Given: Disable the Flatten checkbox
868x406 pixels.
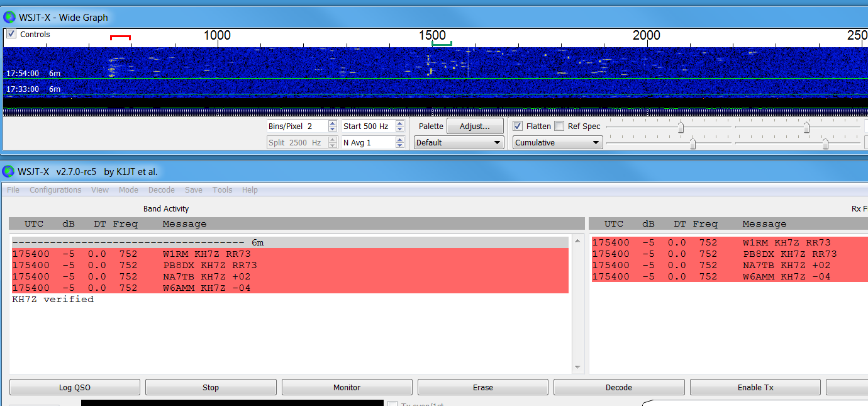Looking at the screenshot, I should click(x=518, y=126).
